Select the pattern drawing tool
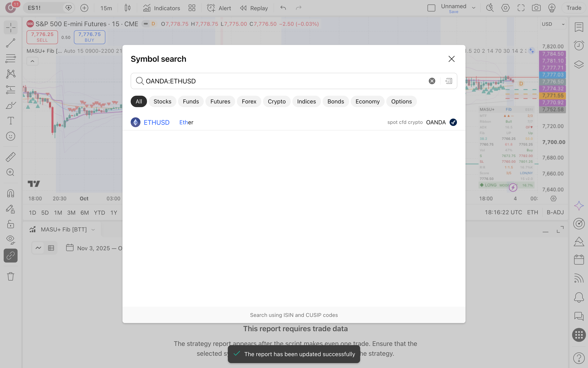Image resolution: width=588 pixels, height=368 pixels. 10,74
